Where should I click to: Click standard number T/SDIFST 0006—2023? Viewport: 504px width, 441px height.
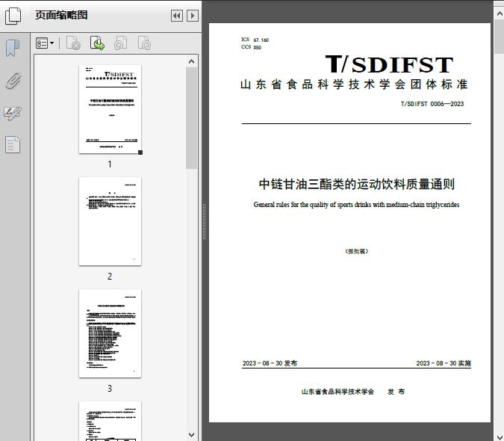pyautogui.click(x=432, y=104)
